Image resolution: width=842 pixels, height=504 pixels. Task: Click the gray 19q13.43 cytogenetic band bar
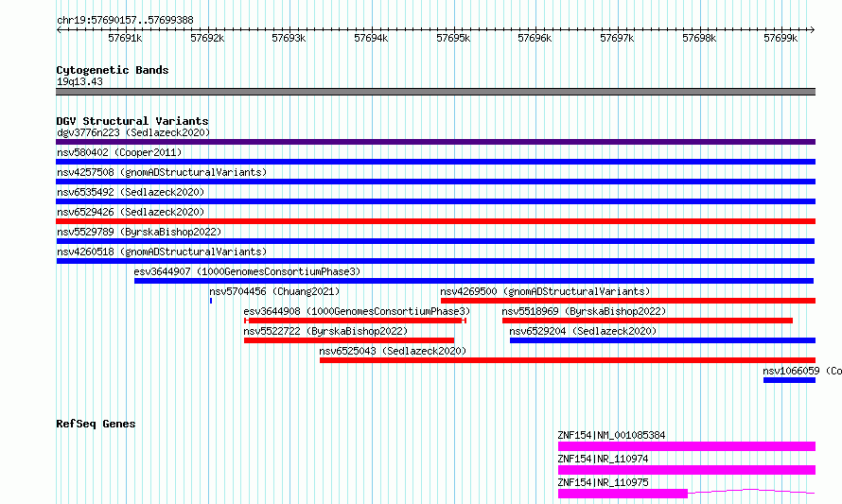(435, 92)
